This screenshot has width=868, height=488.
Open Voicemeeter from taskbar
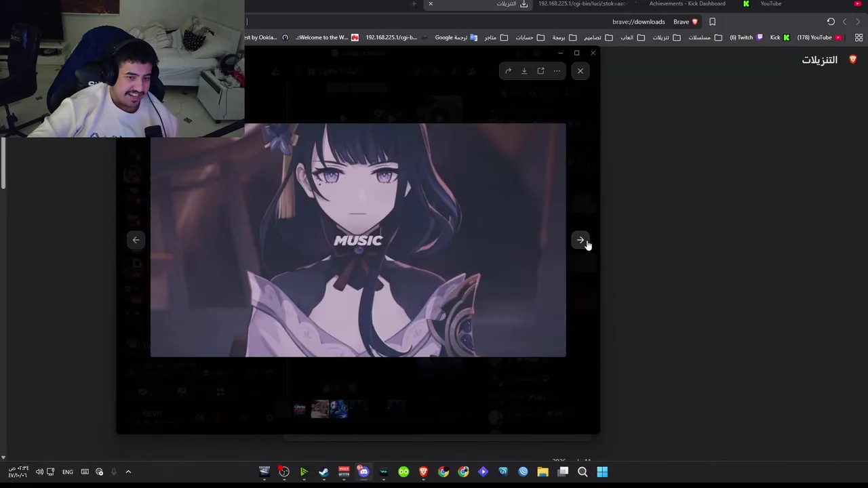[344, 472]
